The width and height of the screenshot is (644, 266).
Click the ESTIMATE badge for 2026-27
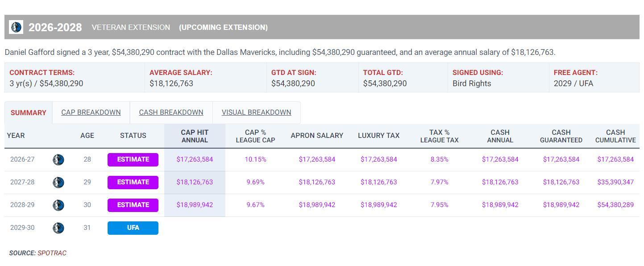click(133, 160)
